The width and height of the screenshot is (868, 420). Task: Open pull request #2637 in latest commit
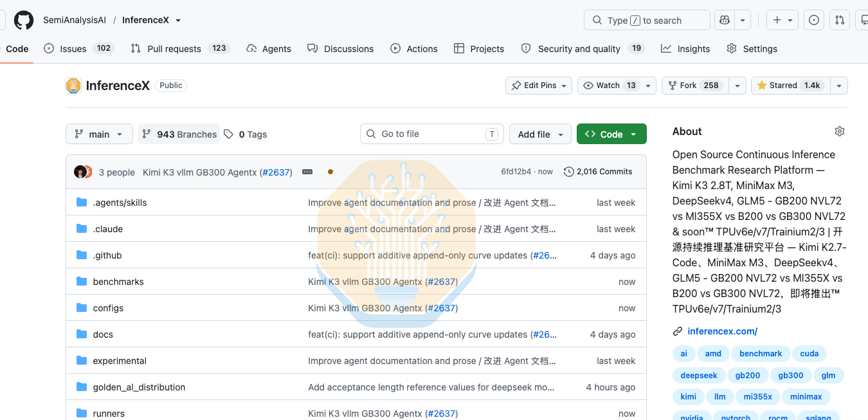click(277, 172)
